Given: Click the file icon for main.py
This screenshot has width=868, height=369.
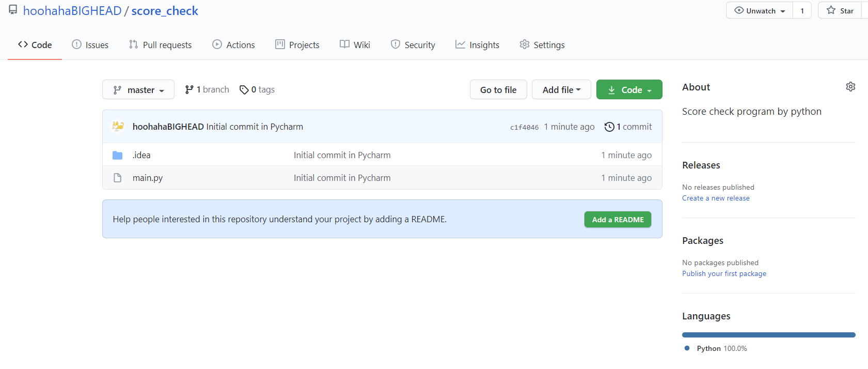Looking at the screenshot, I should pyautogui.click(x=118, y=178).
